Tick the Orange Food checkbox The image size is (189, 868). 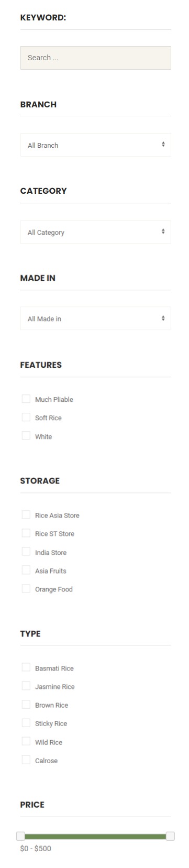click(26, 589)
